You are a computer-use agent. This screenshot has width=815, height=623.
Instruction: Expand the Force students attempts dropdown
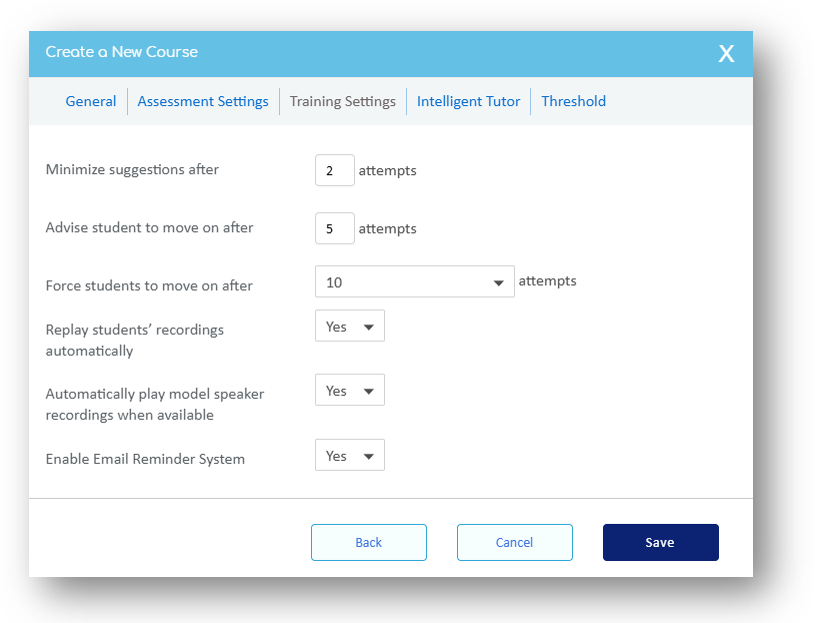coord(414,282)
